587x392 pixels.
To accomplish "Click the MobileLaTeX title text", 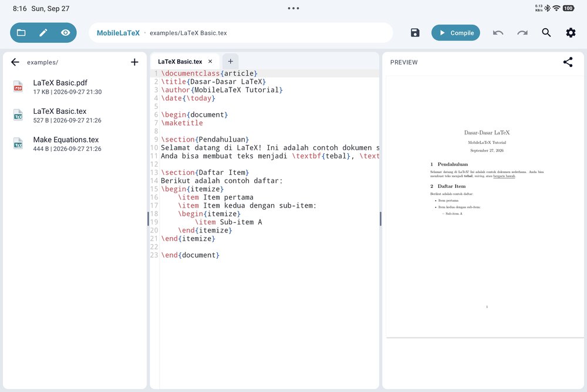I will 118,33.
